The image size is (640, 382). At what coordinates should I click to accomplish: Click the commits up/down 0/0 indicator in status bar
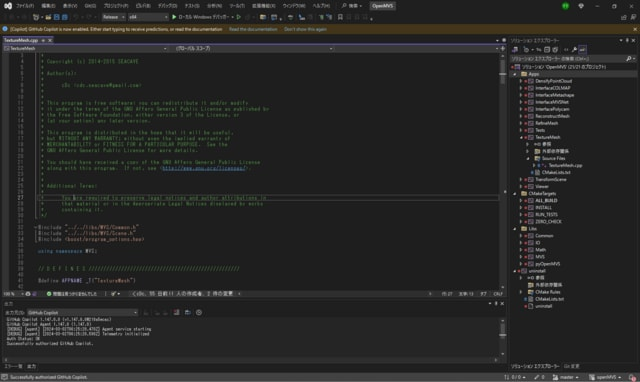tap(515, 378)
